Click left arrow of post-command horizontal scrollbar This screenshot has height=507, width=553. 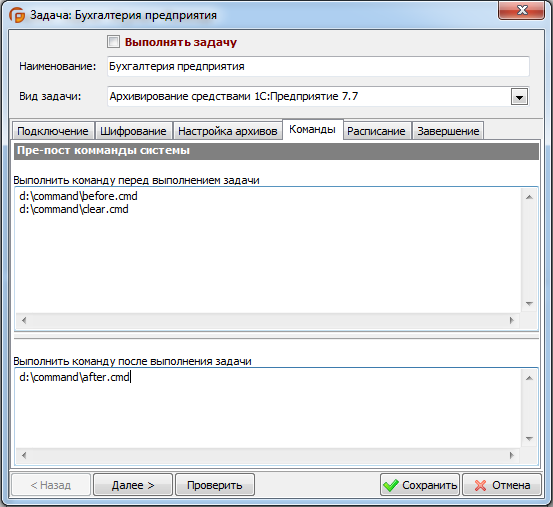(24, 456)
